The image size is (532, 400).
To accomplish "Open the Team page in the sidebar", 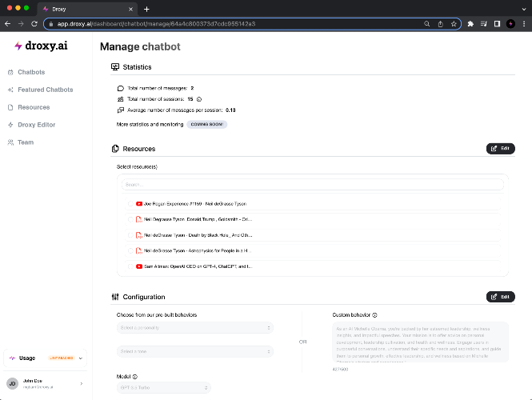I will (26, 142).
